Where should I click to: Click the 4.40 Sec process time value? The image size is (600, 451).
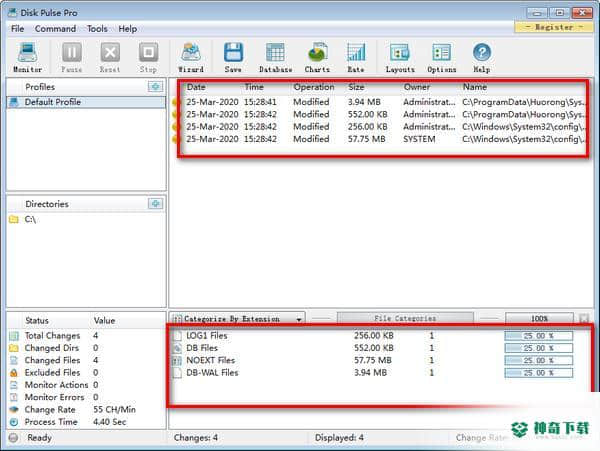tap(109, 422)
